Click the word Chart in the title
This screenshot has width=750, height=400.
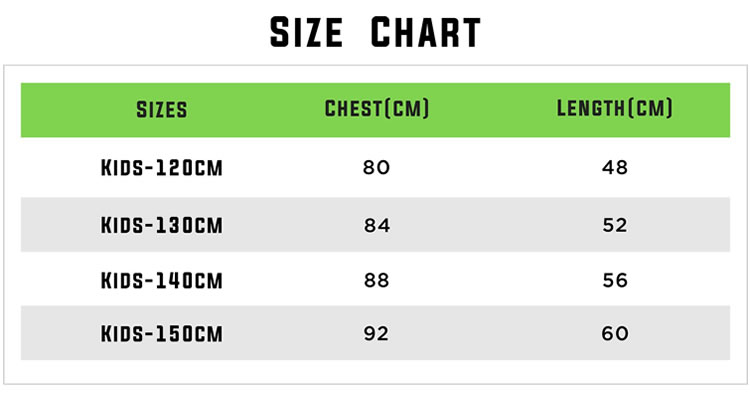tap(426, 33)
